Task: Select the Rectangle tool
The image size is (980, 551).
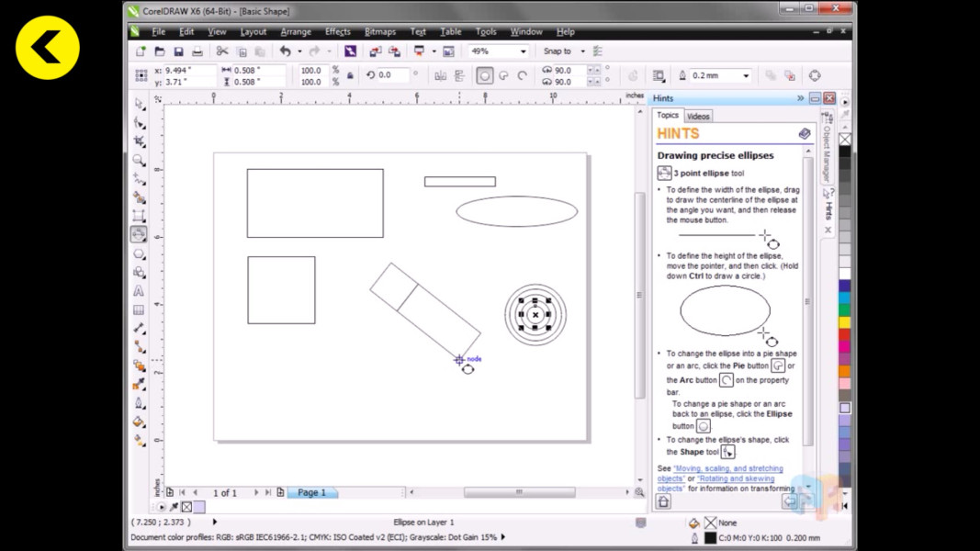Action: pos(139,216)
